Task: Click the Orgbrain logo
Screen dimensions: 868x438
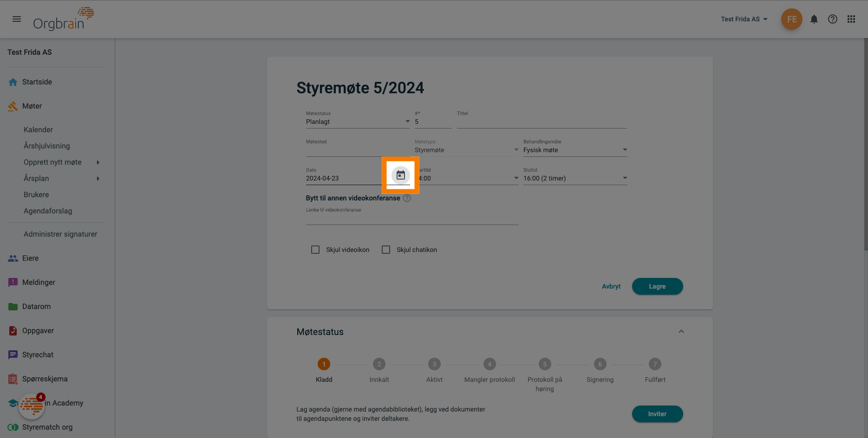Action: [x=64, y=19]
